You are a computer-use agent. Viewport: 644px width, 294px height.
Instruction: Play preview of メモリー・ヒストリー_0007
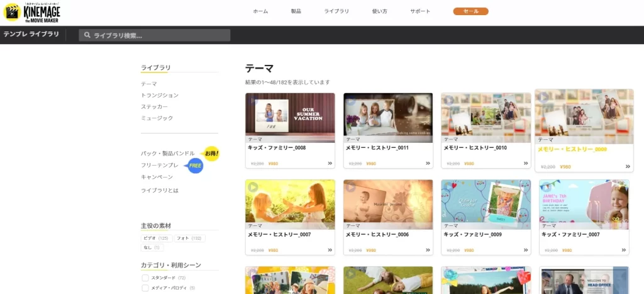click(x=253, y=188)
